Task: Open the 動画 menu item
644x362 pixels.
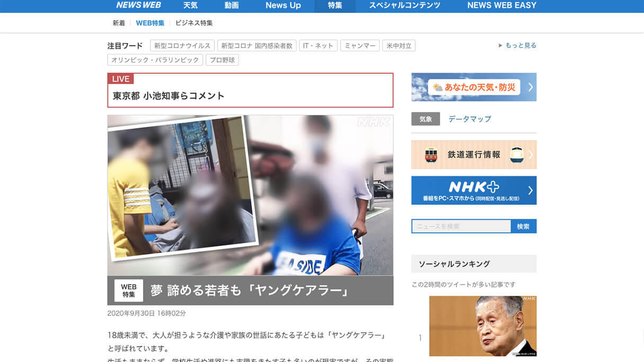Action: pyautogui.click(x=231, y=5)
